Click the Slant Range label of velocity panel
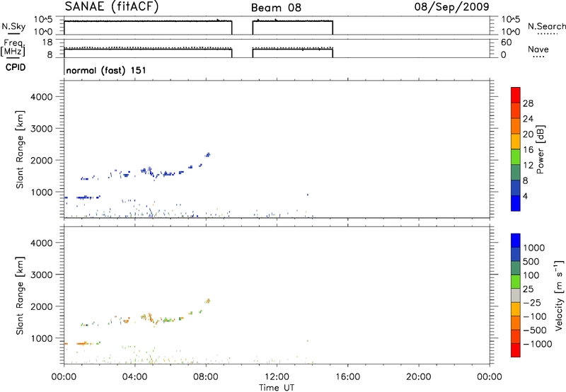 tap(20, 296)
